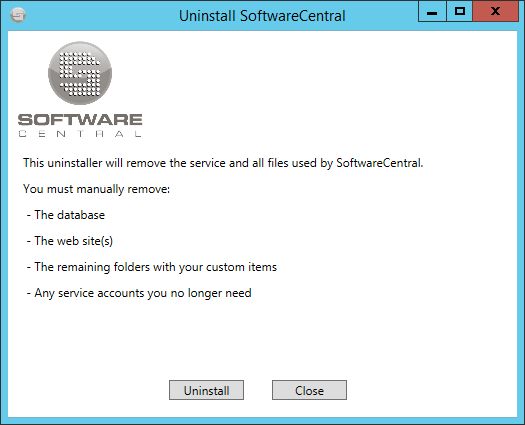This screenshot has width=525, height=425.
Task: Click the SOFTWARE wordmark text in logo
Action: click(x=80, y=120)
